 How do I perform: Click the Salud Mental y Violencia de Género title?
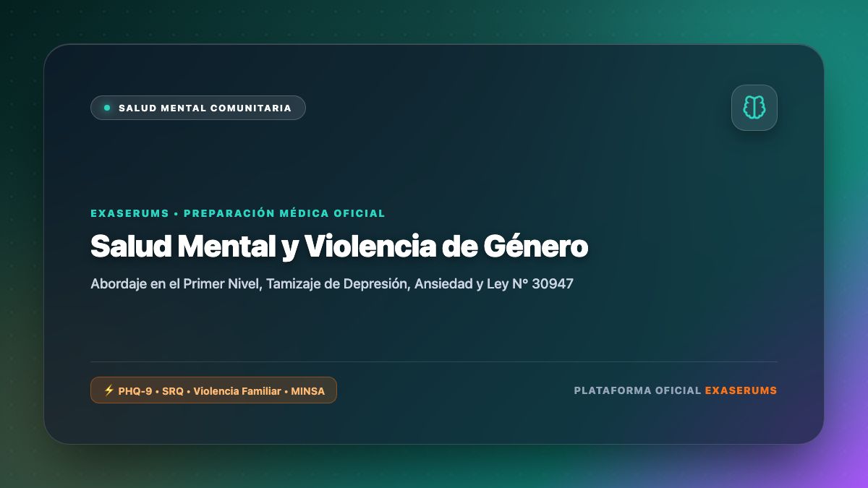pyautogui.click(x=339, y=247)
